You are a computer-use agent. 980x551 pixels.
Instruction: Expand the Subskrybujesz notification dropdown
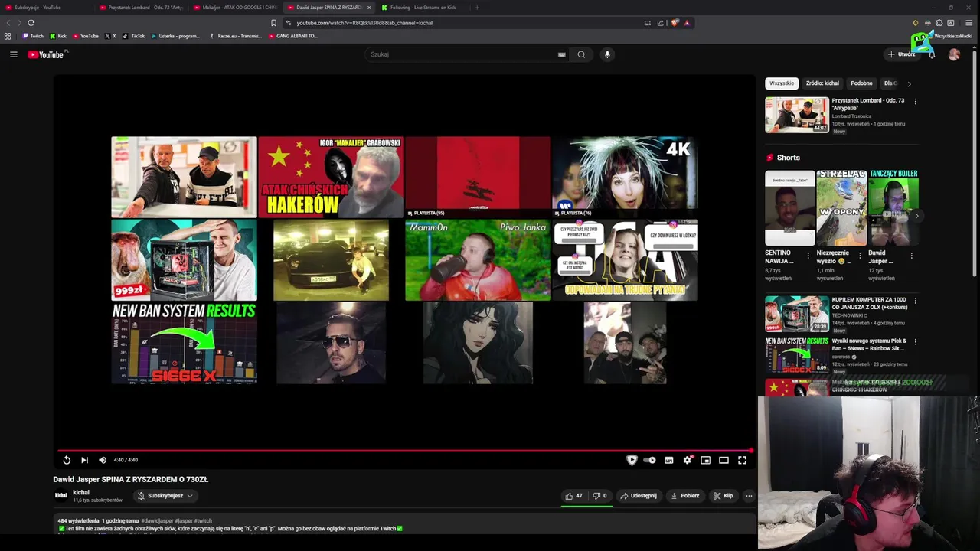[x=165, y=496]
